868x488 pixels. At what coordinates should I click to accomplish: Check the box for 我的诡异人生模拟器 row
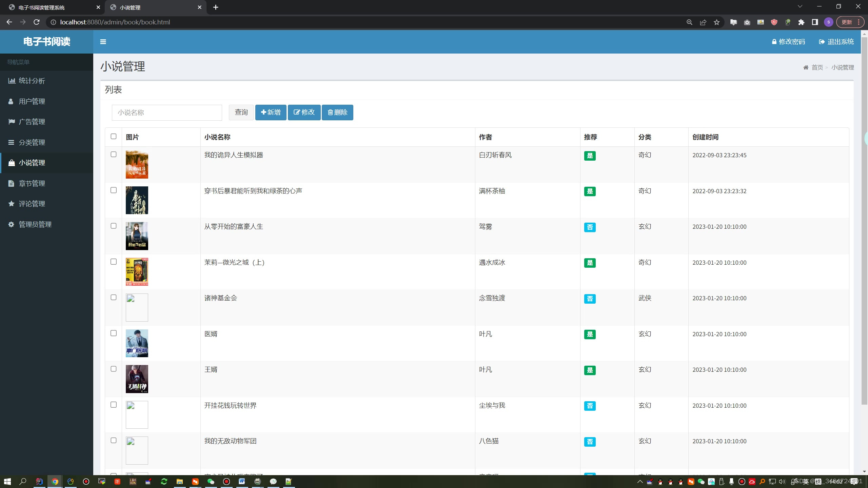pyautogui.click(x=114, y=154)
